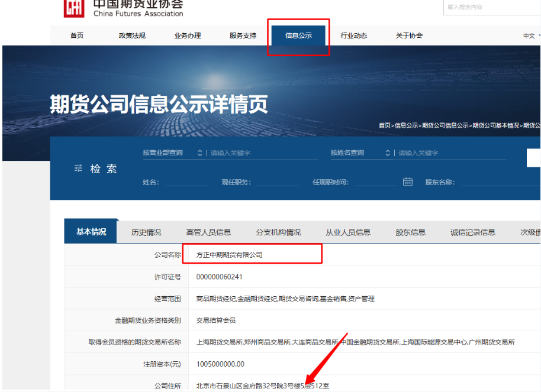The height and width of the screenshot is (392, 541).
Task: Select the 经营范围 value text
Action: [x=285, y=299]
